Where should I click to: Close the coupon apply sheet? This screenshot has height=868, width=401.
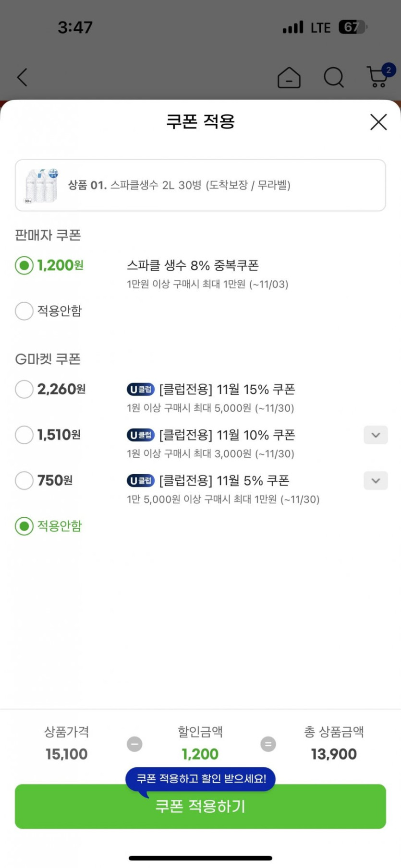pyautogui.click(x=378, y=122)
